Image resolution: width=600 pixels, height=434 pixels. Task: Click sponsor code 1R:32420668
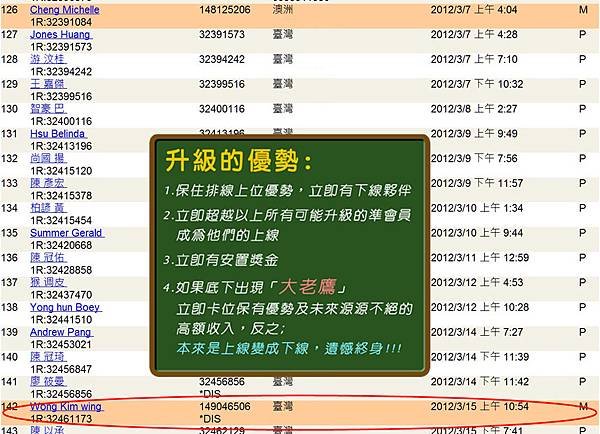point(61,245)
